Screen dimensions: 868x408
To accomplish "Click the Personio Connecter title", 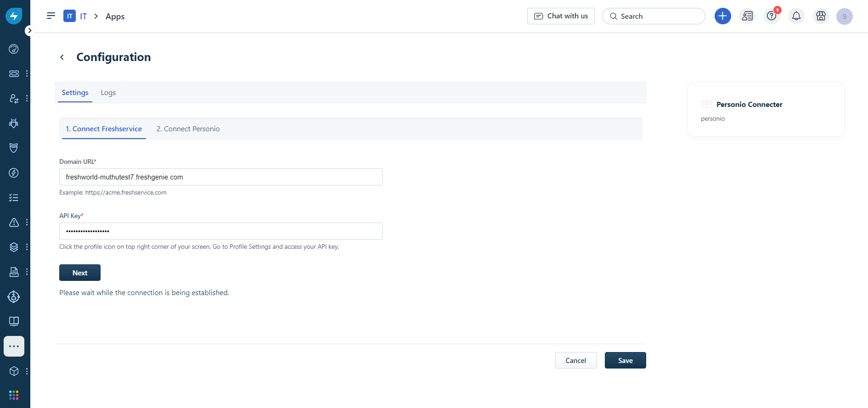I will [750, 105].
